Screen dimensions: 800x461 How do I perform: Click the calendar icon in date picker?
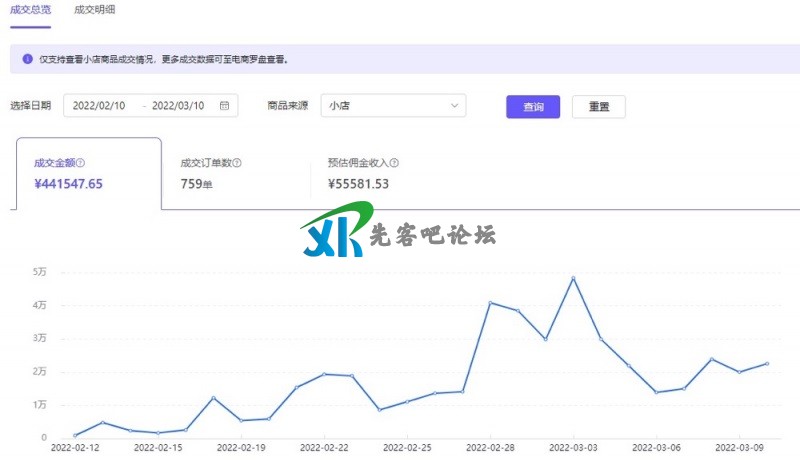(x=224, y=106)
